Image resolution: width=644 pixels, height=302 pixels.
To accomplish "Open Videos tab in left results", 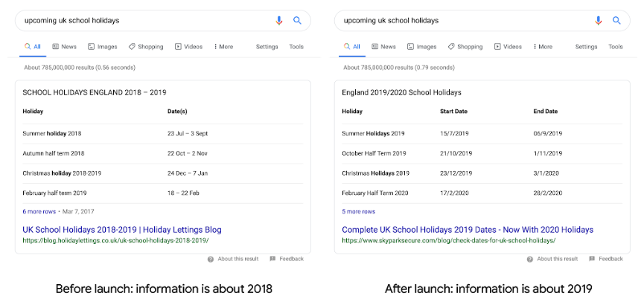I will point(188,47).
